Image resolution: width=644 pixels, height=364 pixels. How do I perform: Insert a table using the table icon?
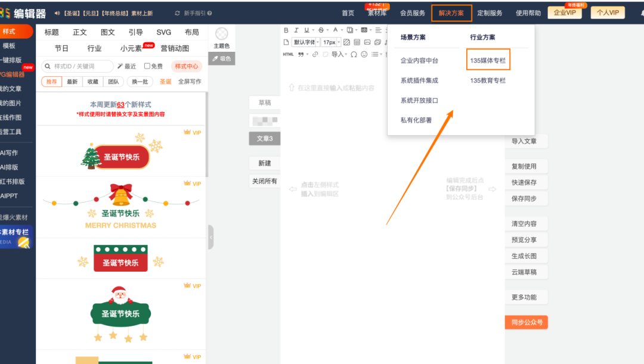[357, 42]
